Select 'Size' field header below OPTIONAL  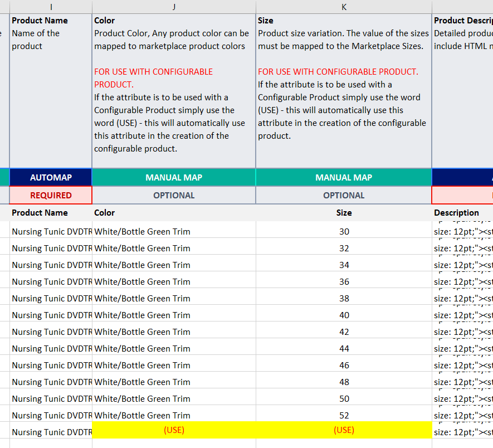pyautogui.click(x=344, y=213)
